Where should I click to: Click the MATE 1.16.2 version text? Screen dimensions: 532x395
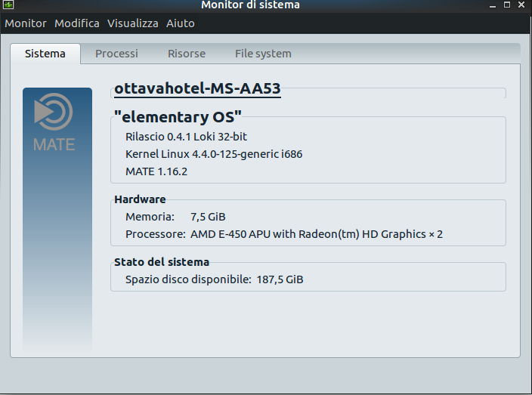coord(156,171)
